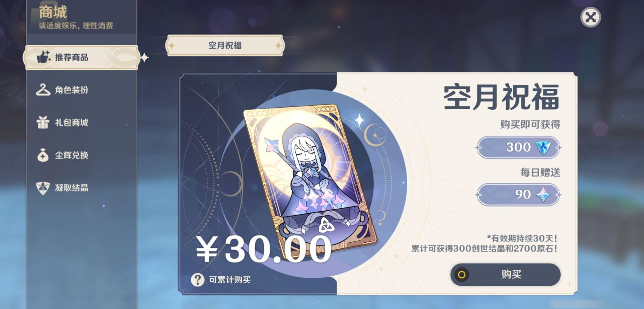Click the crystal shield icon for 凝取结晶

pos(43,188)
